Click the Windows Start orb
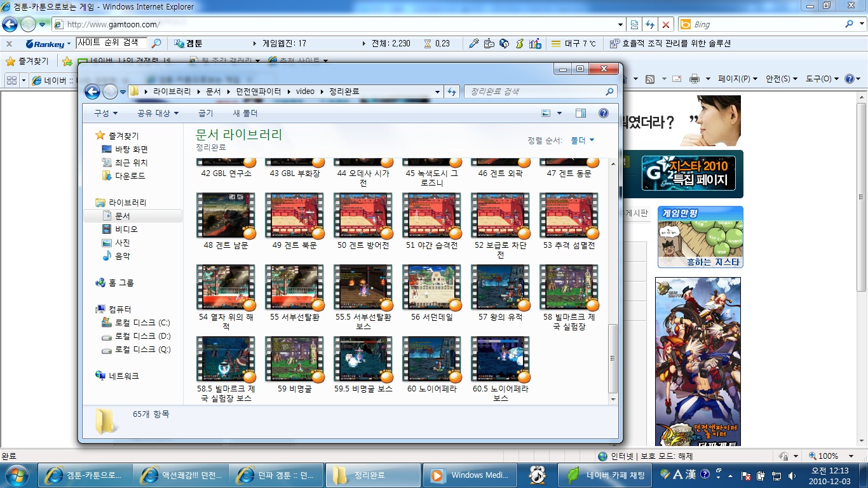The width and height of the screenshot is (868, 488). [17, 475]
